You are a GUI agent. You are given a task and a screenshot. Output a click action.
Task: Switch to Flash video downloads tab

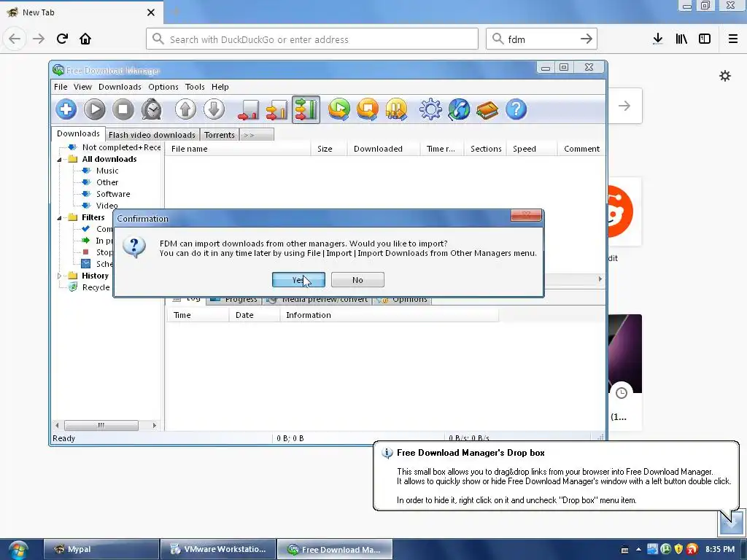click(x=152, y=135)
